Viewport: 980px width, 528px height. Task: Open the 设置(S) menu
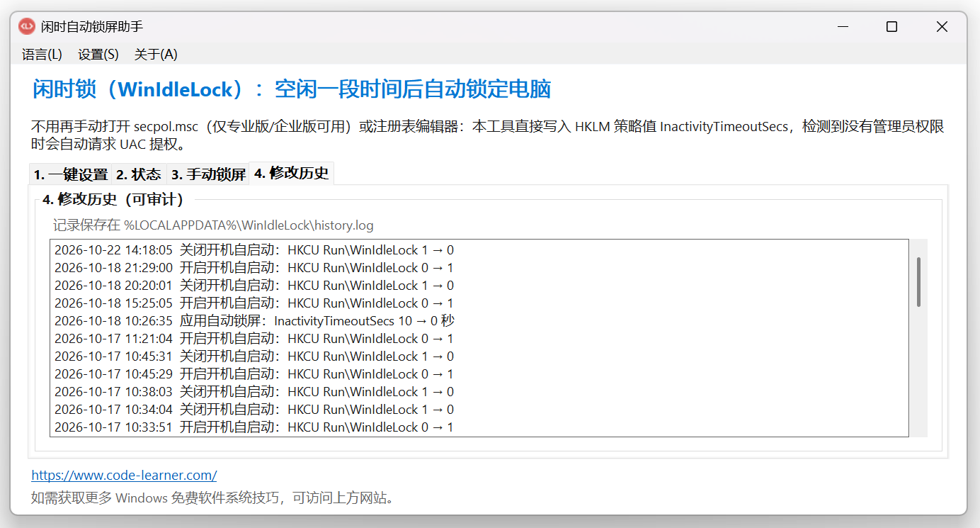98,55
